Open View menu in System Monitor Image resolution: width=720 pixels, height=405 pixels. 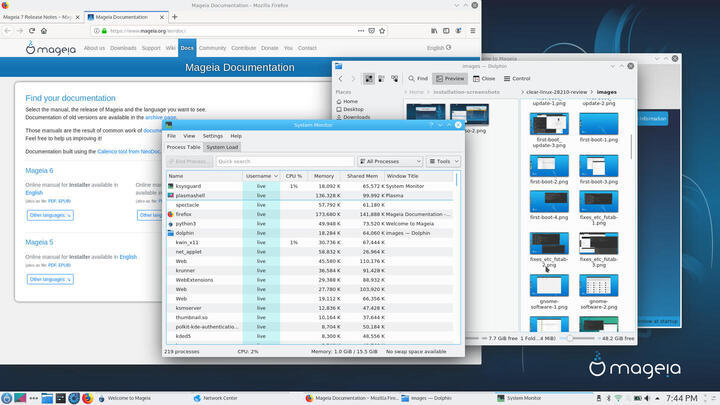[189, 136]
